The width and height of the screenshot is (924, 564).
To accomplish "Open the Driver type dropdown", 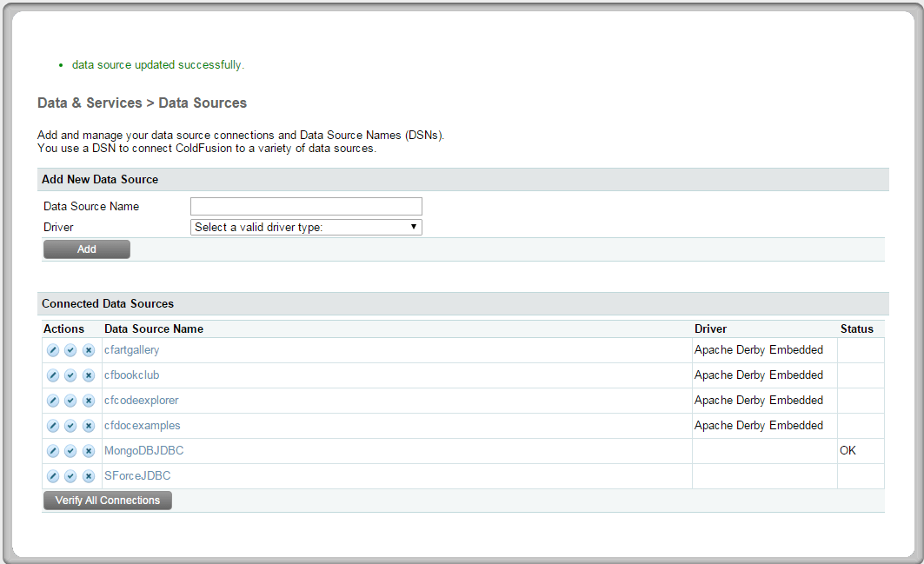I will click(306, 227).
